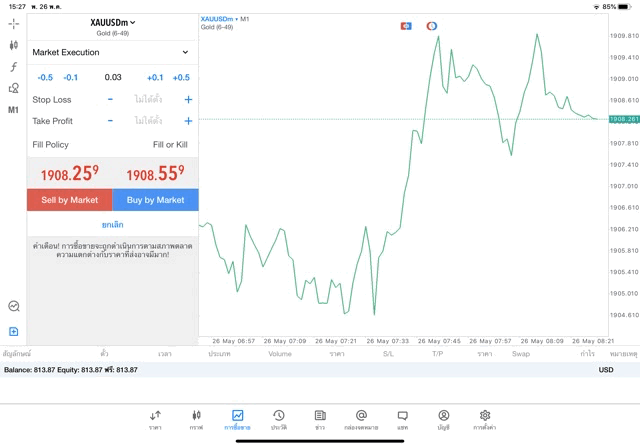Increase volume by 0.5
This screenshot has width=640, height=447.
coord(181,78)
